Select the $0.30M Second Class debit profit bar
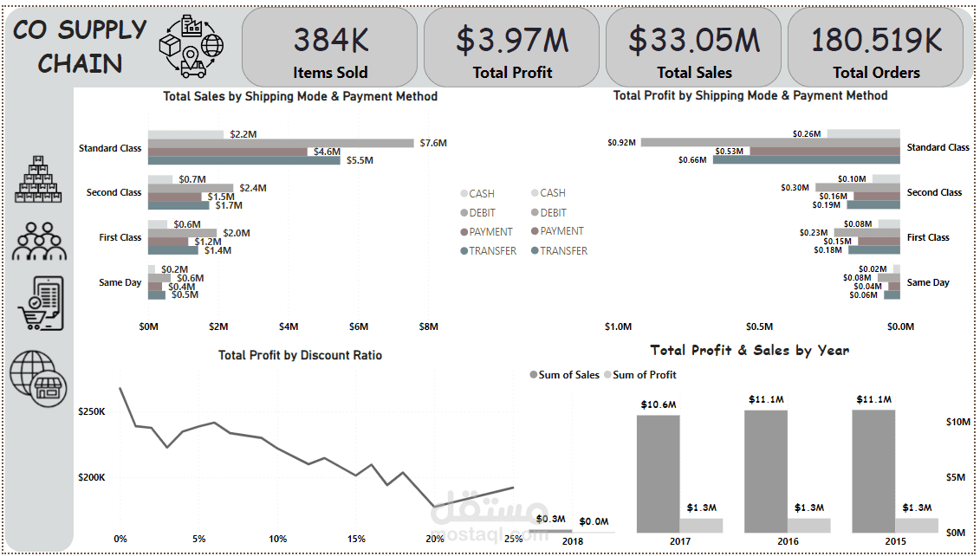The height and width of the screenshot is (556, 980). click(x=858, y=187)
